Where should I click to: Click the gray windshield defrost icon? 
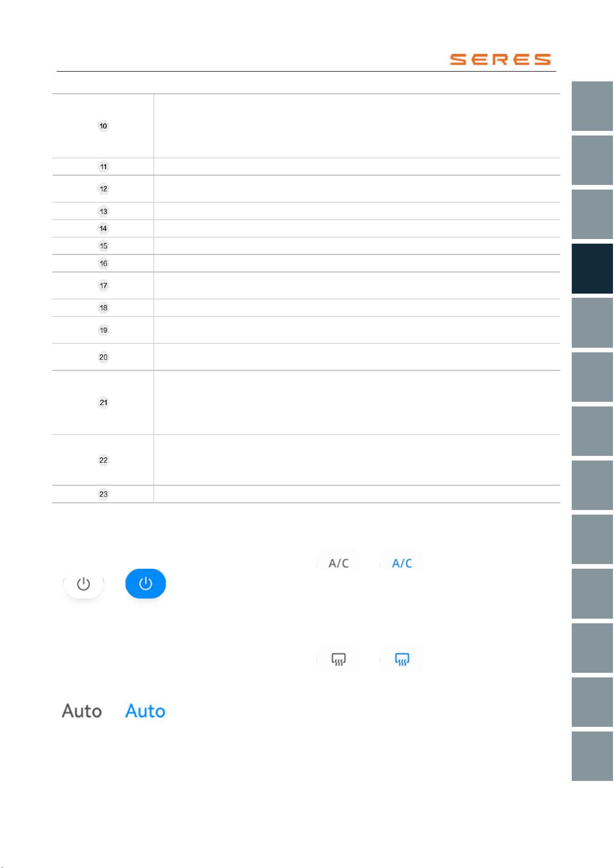(338, 659)
